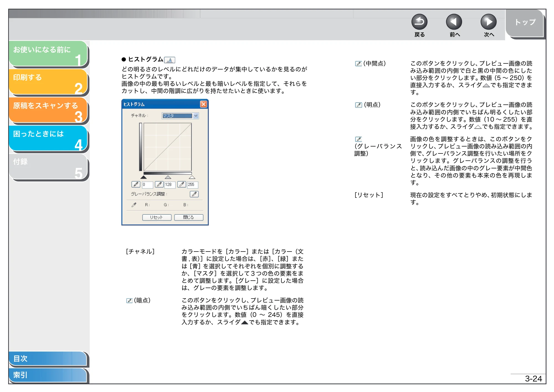Open chapter 2 印刷する tab
Viewport: 554px width, 392px height.
48,82
